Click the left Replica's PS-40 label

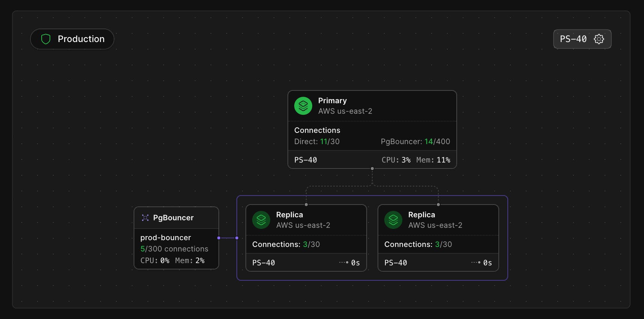(x=263, y=263)
